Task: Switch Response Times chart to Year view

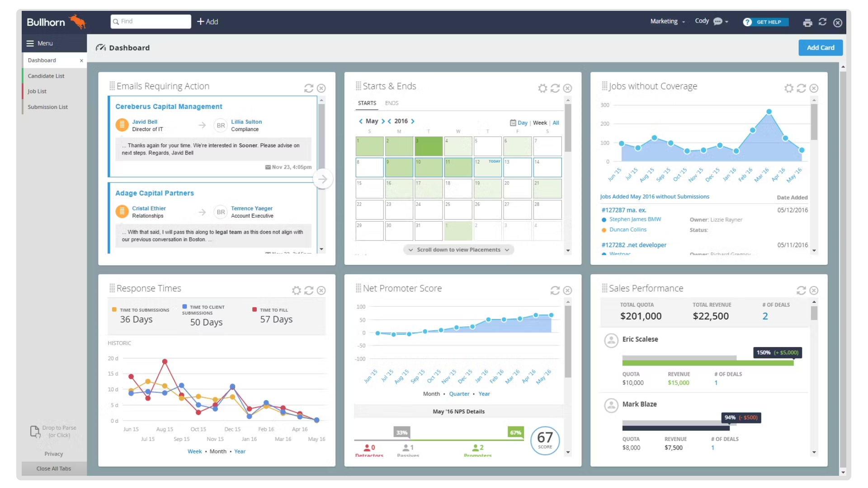Action: click(240, 451)
